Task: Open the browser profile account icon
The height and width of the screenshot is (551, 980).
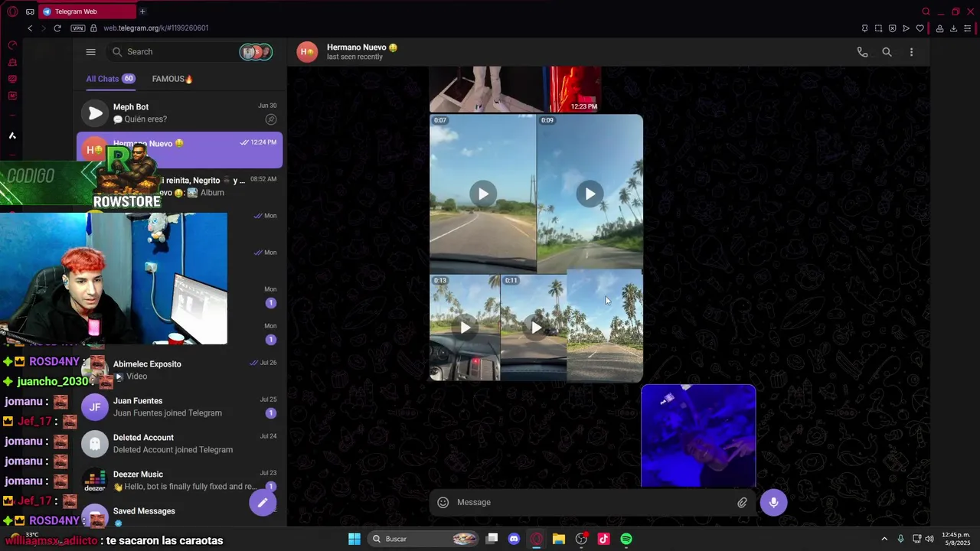Action: [939, 28]
